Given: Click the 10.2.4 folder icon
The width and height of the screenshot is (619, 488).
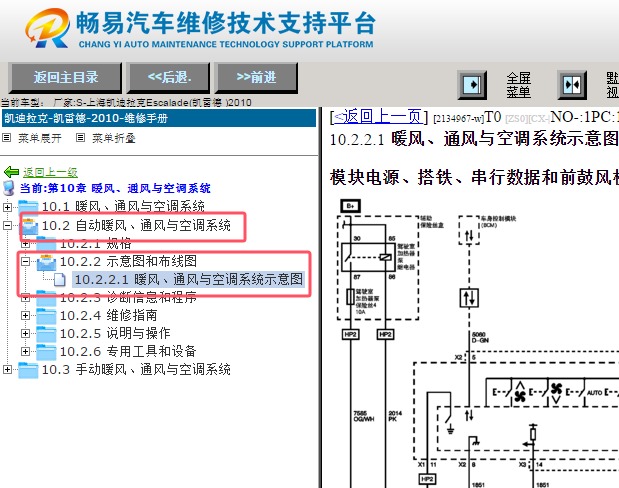Looking at the screenshot, I should point(46,316).
